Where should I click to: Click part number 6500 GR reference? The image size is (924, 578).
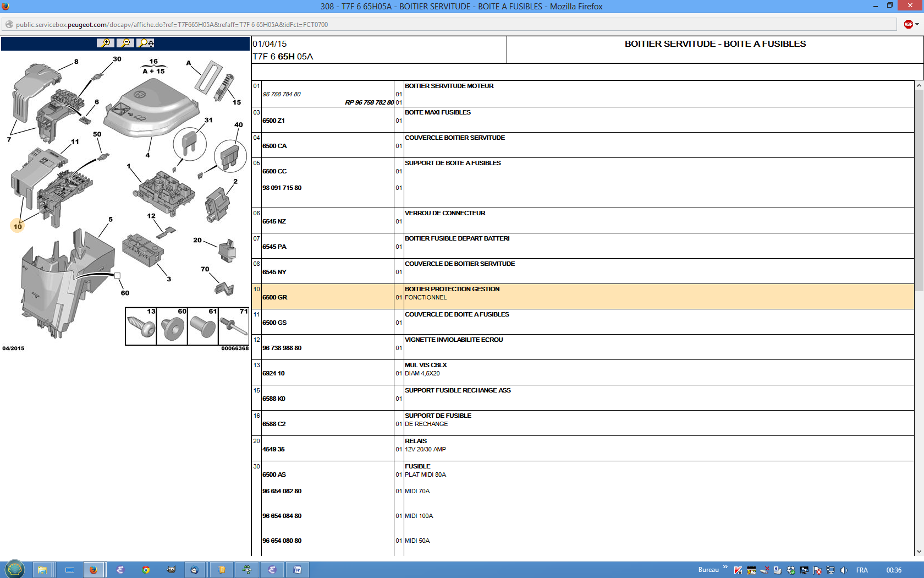coord(275,297)
